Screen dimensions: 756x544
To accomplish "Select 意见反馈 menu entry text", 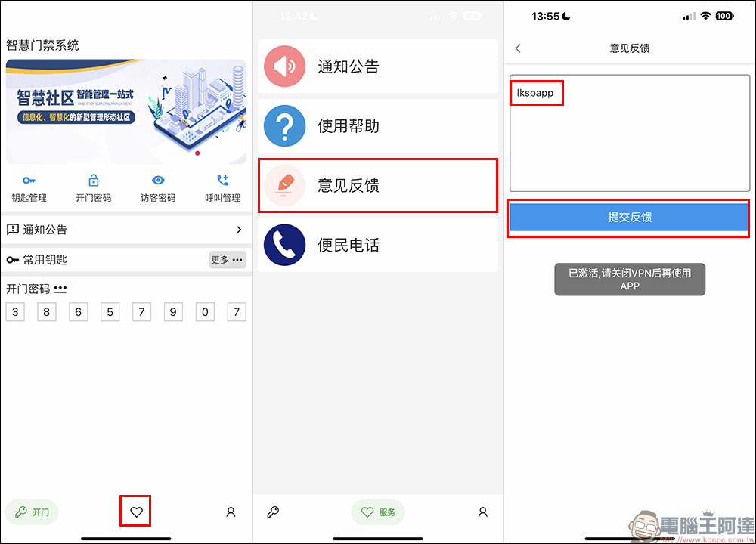I will tap(349, 186).
